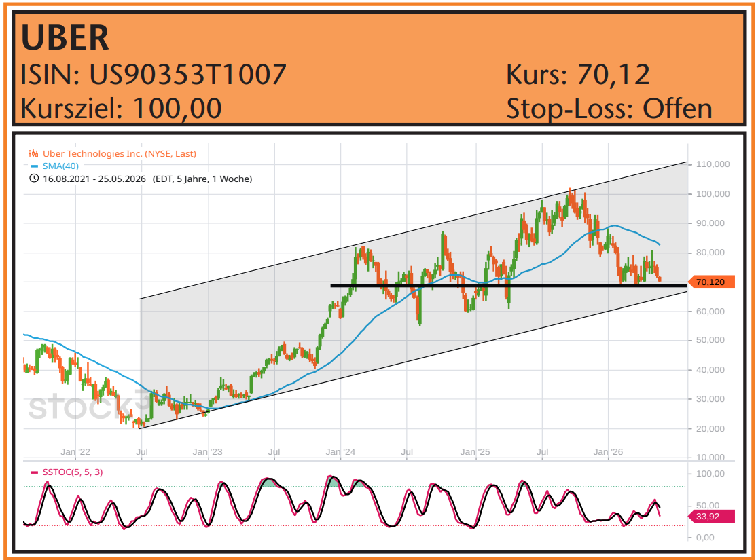Click the blue SMA(40) legend marker
The width and height of the screenshot is (756, 560).
(34, 166)
